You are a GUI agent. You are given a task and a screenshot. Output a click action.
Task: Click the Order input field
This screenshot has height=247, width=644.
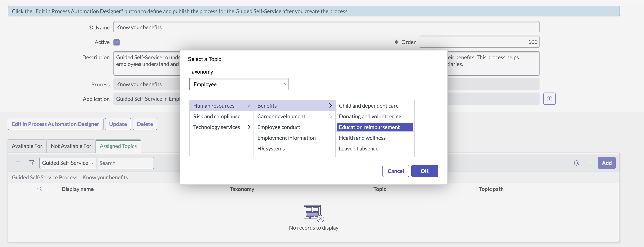479,42
